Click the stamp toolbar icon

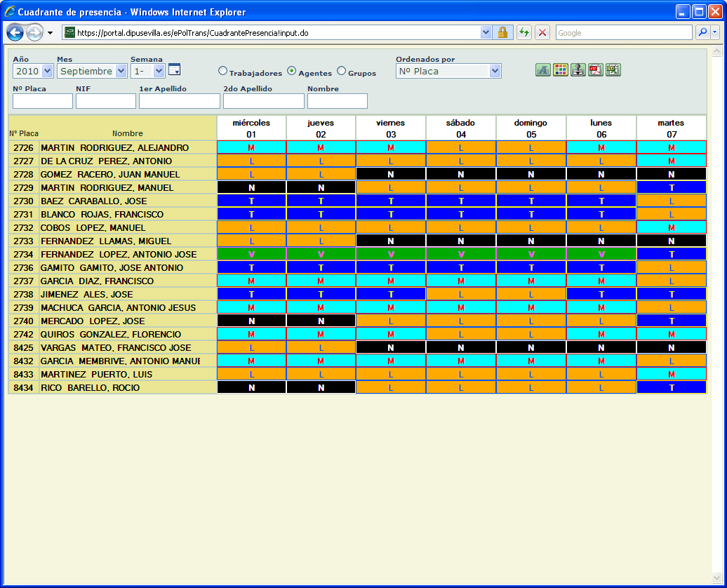pyautogui.click(x=578, y=69)
